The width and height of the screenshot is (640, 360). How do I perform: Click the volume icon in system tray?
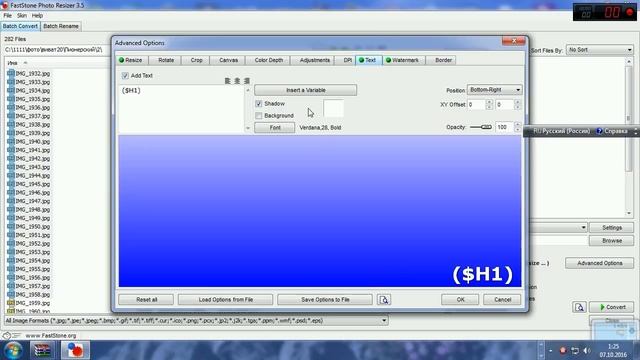(x=587, y=351)
